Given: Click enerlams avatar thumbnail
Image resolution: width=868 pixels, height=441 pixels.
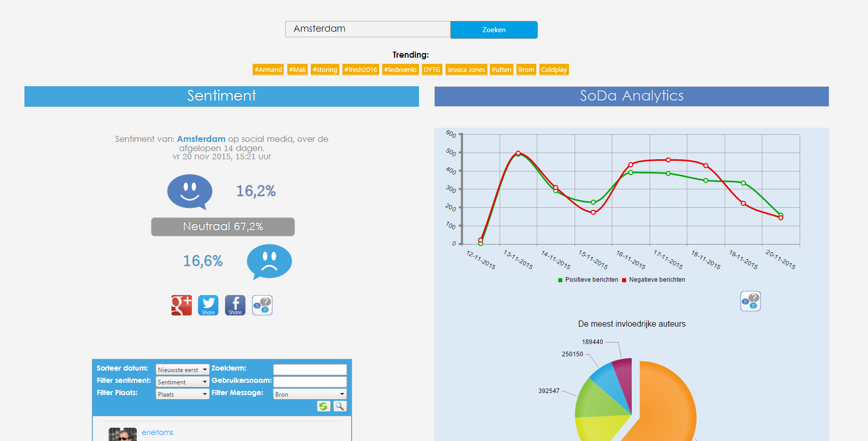Looking at the screenshot, I should (122, 434).
